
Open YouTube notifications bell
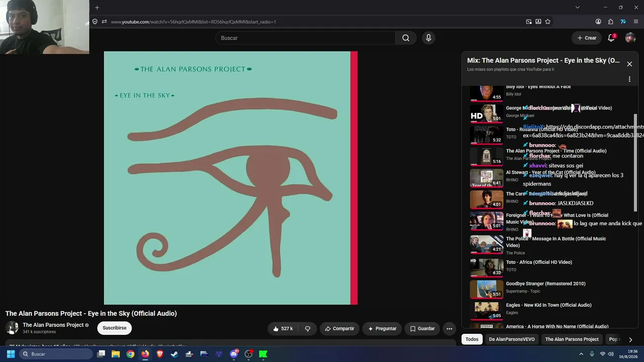pyautogui.click(x=611, y=38)
